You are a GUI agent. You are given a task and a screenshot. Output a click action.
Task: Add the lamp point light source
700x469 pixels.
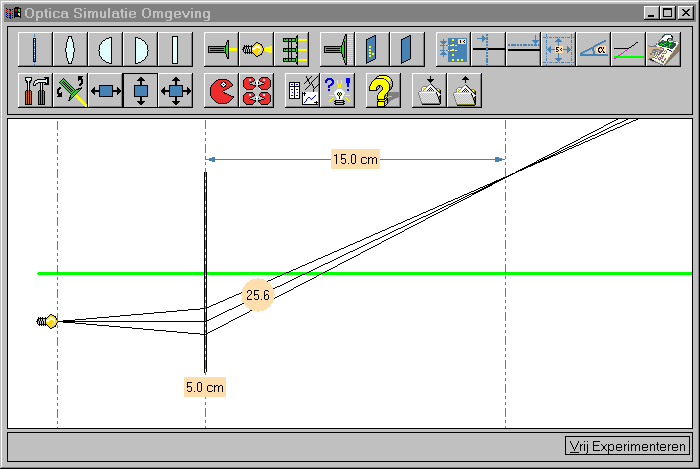(x=256, y=48)
